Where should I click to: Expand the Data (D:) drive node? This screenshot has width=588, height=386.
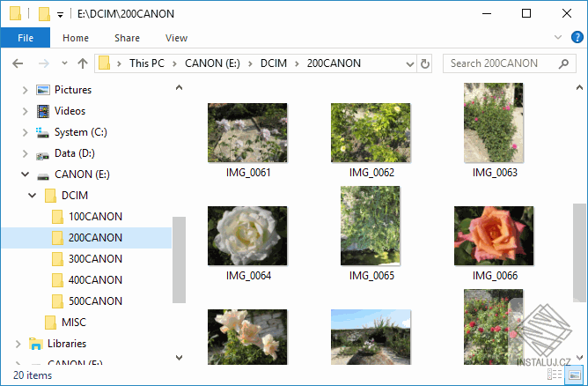click(x=25, y=153)
